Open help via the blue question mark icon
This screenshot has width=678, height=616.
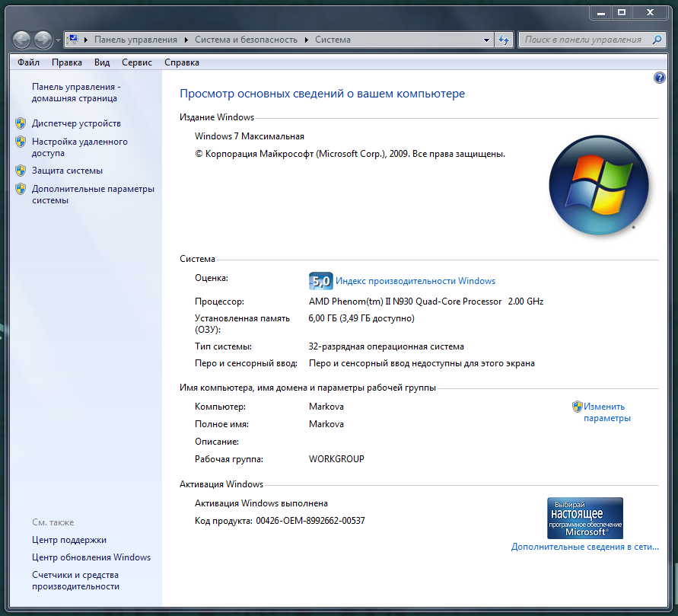click(x=659, y=78)
